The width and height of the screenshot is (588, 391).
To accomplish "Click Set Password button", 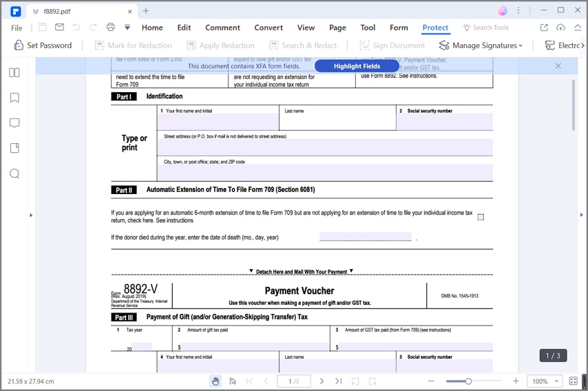I will pyautogui.click(x=43, y=45).
